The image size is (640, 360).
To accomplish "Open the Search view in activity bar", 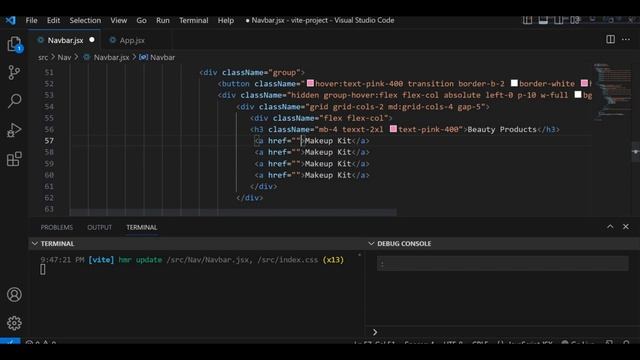I will click(14, 101).
